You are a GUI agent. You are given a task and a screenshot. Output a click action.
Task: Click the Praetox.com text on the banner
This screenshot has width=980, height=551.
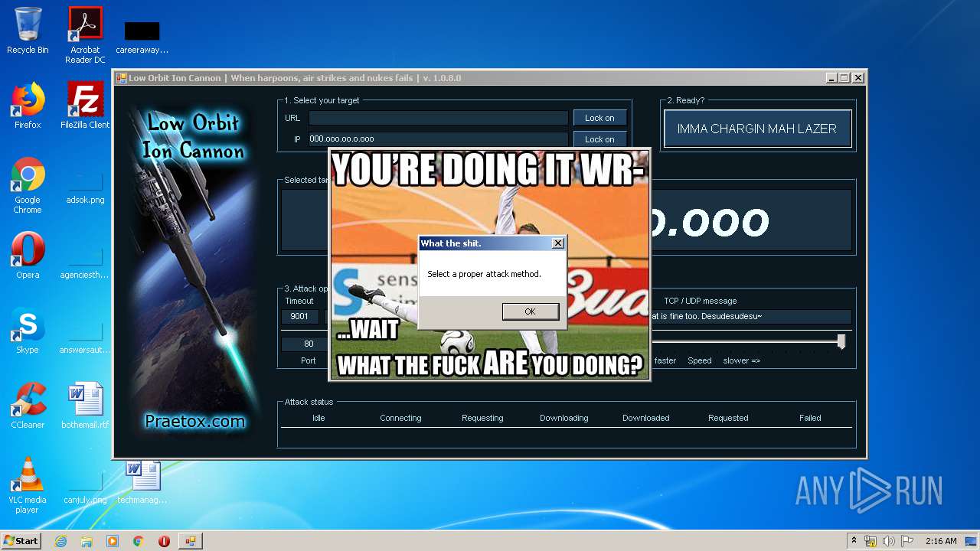(195, 421)
